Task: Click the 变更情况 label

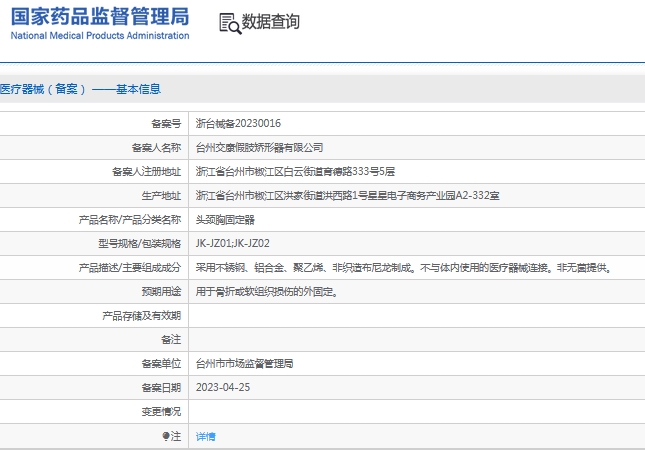Action: coord(161,412)
